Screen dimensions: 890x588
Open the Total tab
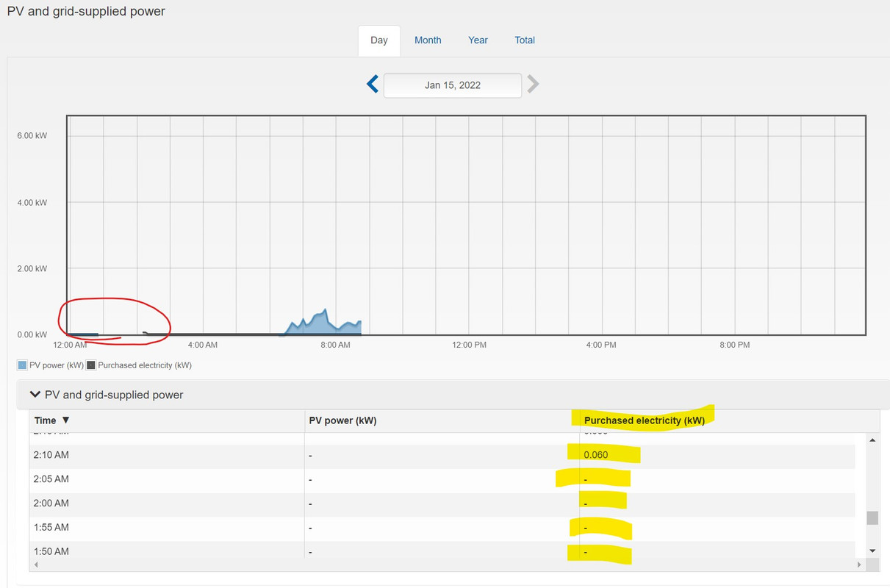click(525, 40)
